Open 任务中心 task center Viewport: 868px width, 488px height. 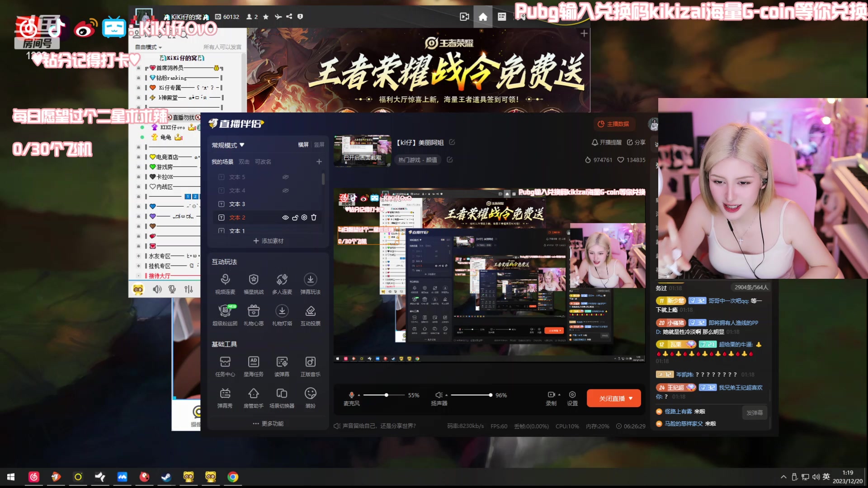coord(225,366)
